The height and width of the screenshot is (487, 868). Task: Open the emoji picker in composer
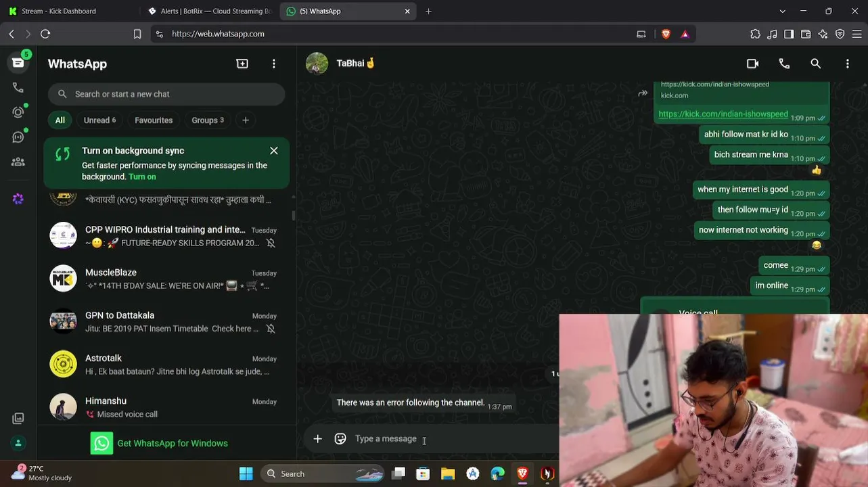pyautogui.click(x=340, y=439)
